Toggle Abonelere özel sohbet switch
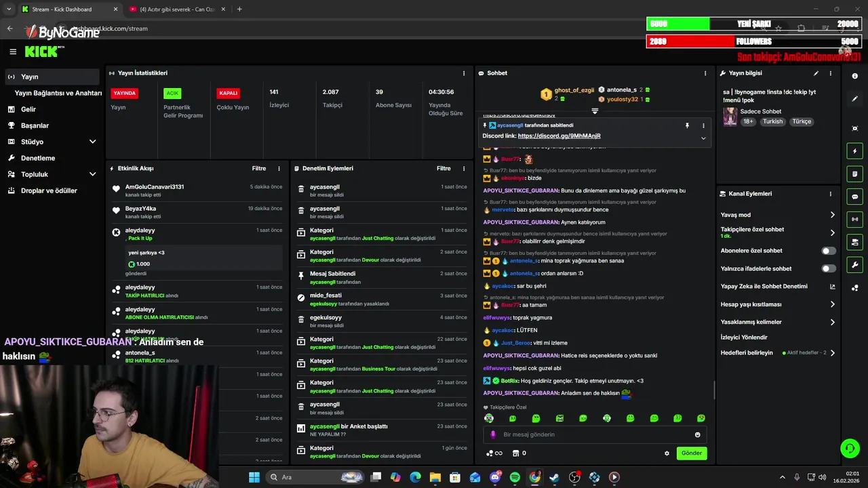This screenshot has height=488, width=868. [x=829, y=251]
